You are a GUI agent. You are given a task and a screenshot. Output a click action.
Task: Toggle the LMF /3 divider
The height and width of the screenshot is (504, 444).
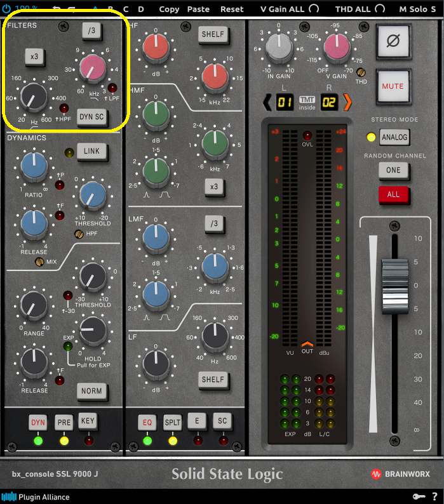214,223
